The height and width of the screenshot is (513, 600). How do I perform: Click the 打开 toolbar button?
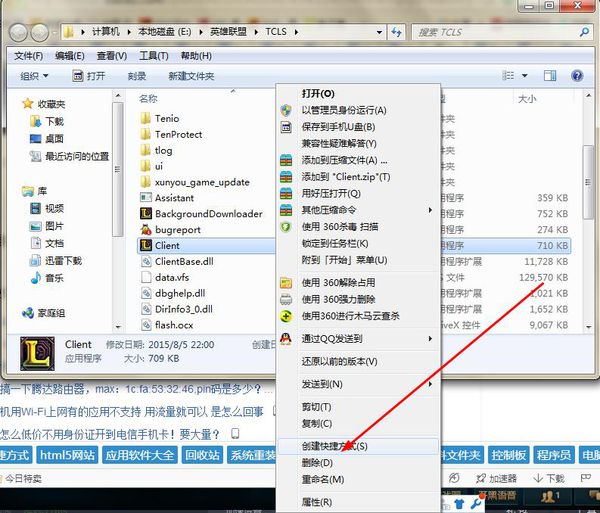[89, 76]
